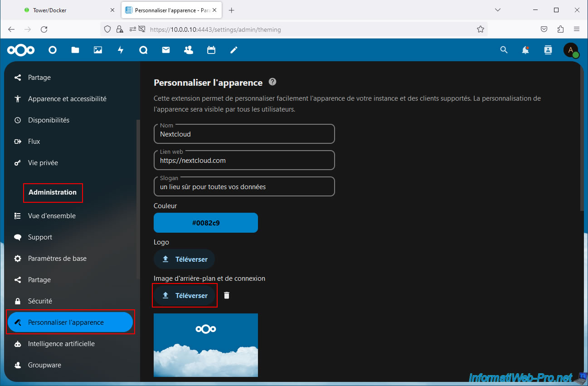Open the Firefox application menu
Viewport: 588px width, 386px height.
pos(577,29)
